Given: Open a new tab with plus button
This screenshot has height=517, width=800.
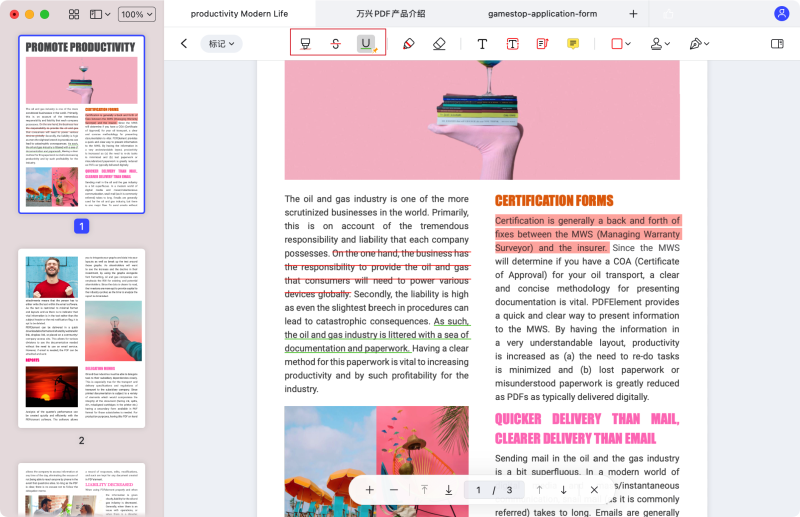Looking at the screenshot, I should coord(633,14).
